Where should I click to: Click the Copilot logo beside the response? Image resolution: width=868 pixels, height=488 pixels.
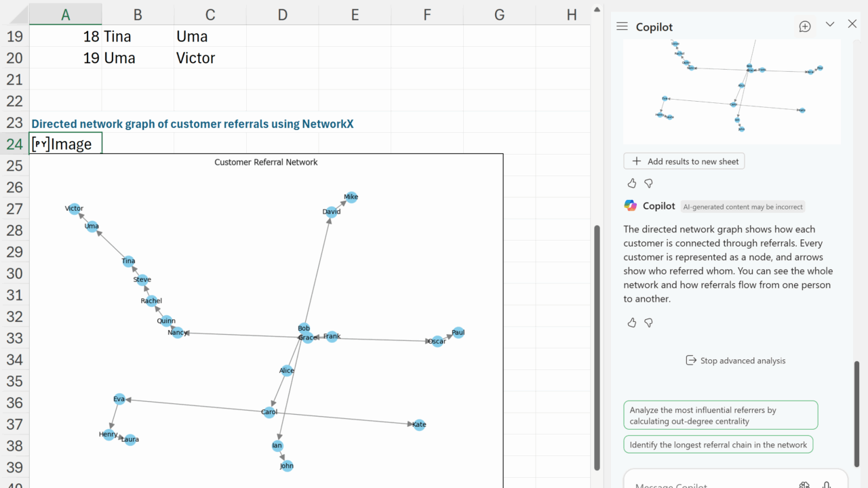tap(631, 206)
